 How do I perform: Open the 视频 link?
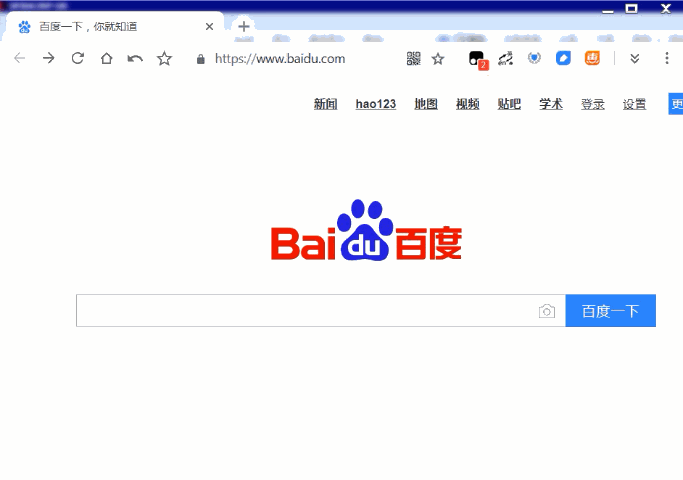coord(467,104)
